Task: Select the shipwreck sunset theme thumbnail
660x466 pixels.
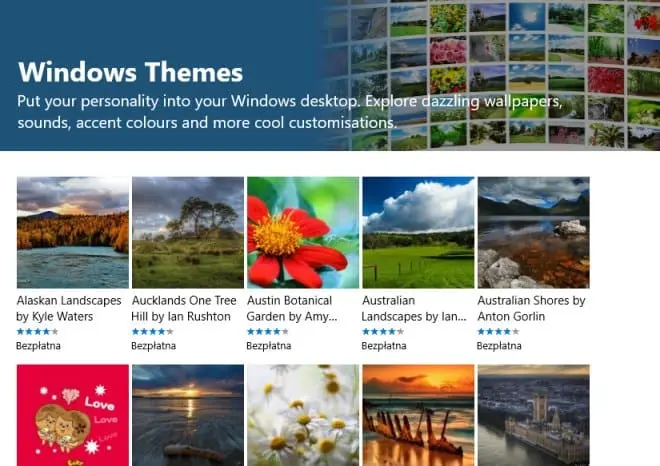Action: point(418,415)
